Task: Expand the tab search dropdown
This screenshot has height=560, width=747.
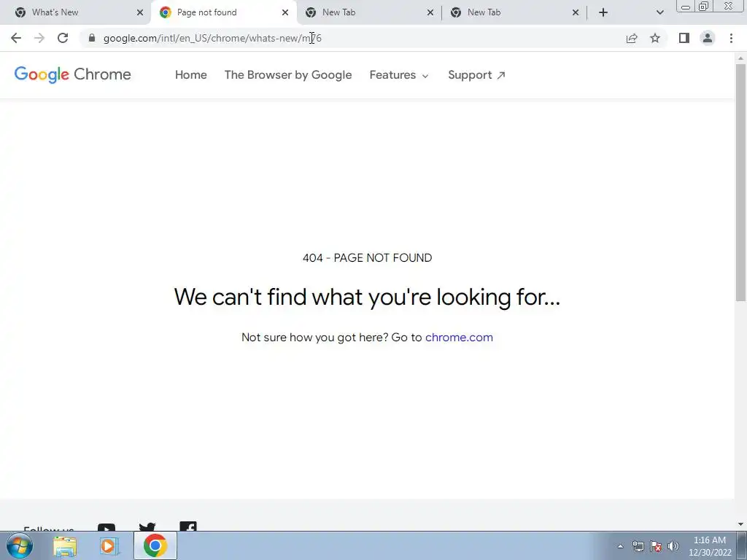Action: [659, 12]
